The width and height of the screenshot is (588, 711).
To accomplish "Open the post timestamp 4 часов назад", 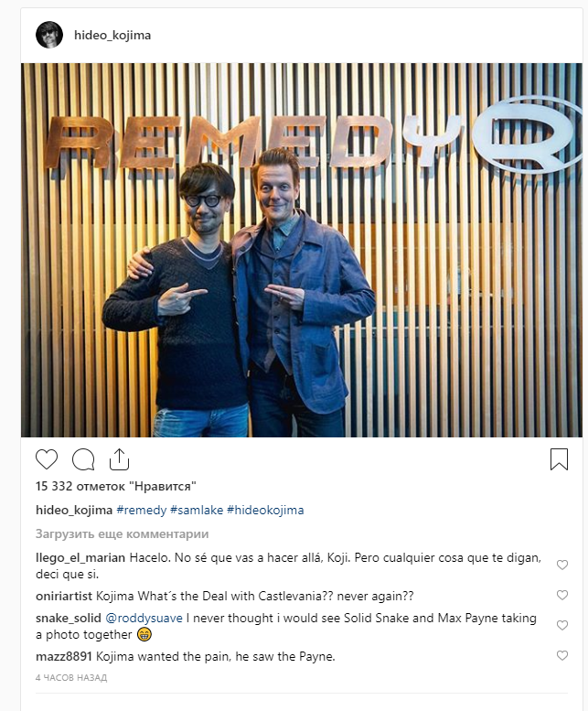I will pyautogui.click(x=71, y=677).
